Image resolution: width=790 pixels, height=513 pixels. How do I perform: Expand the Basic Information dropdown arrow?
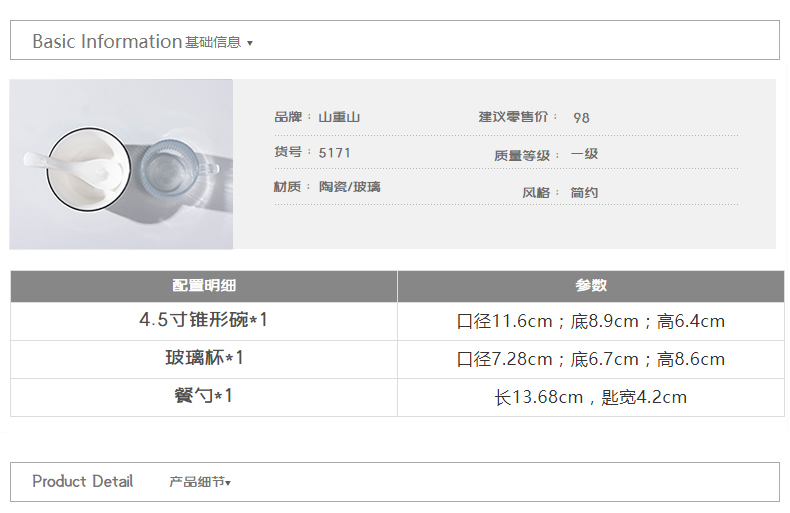pos(250,43)
